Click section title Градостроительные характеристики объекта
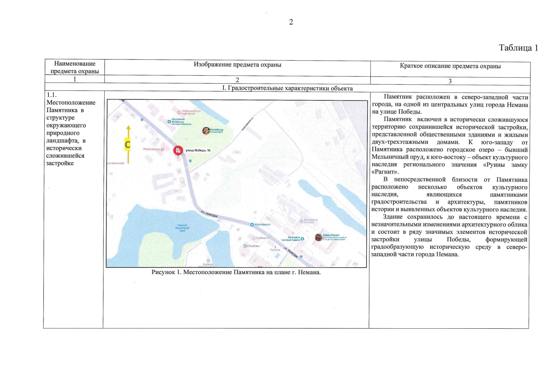The height and width of the screenshot is (392, 555). click(287, 89)
